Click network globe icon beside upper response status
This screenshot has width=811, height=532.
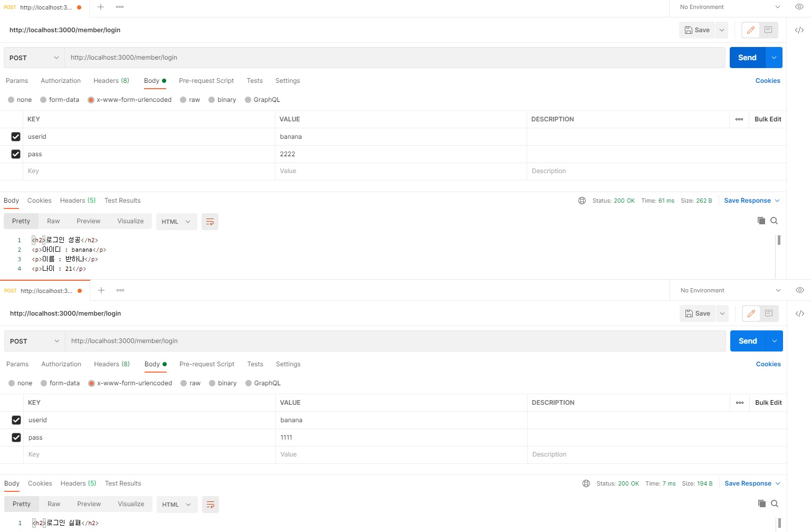click(x=582, y=201)
